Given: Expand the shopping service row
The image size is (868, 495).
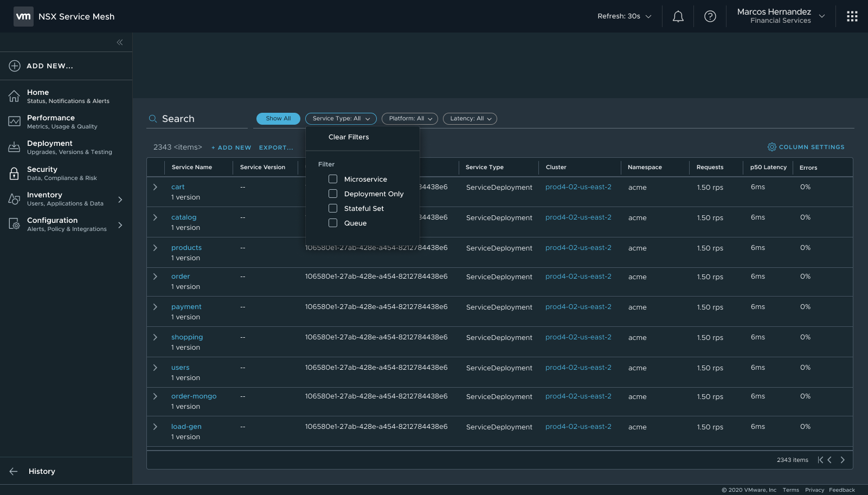Looking at the screenshot, I should click(155, 337).
